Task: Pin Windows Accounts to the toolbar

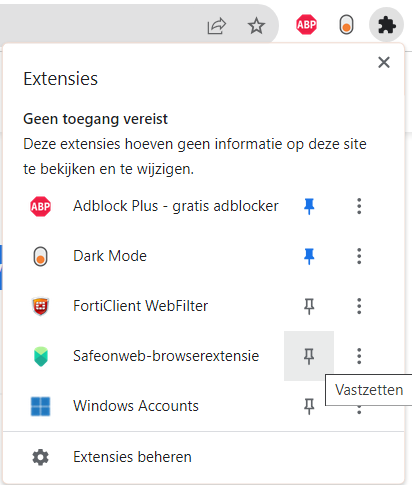Action: click(x=309, y=406)
